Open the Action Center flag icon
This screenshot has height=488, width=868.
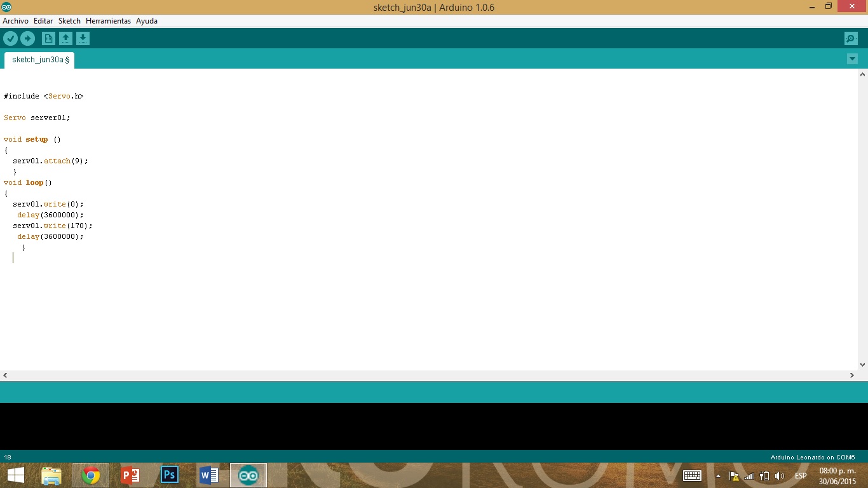click(734, 476)
